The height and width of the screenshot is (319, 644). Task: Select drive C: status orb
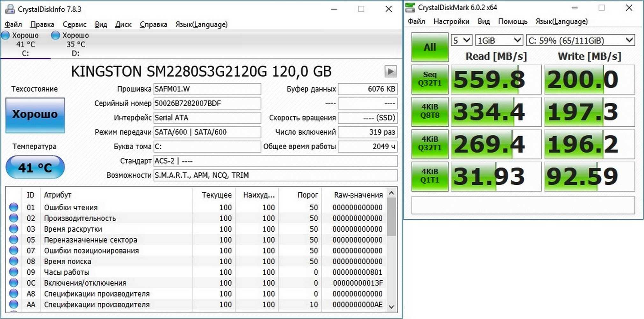(5, 35)
